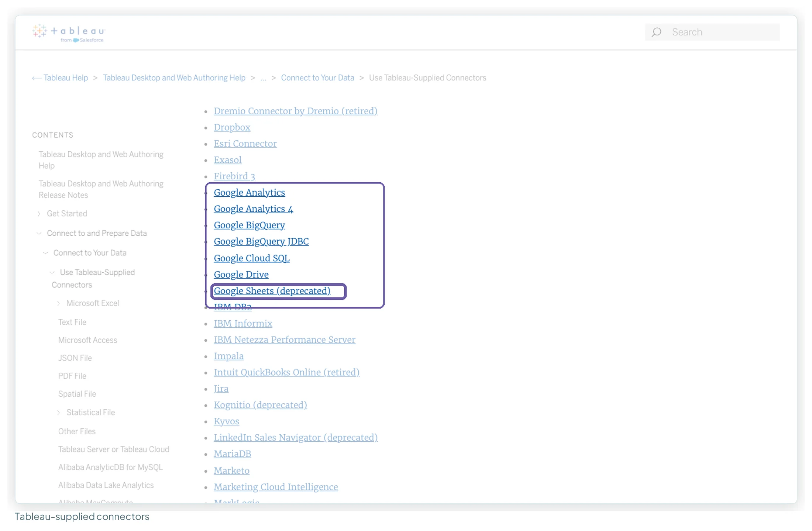Image resolution: width=812 pixels, height=531 pixels.
Task: Select Text File in the contents
Action: (72, 322)
